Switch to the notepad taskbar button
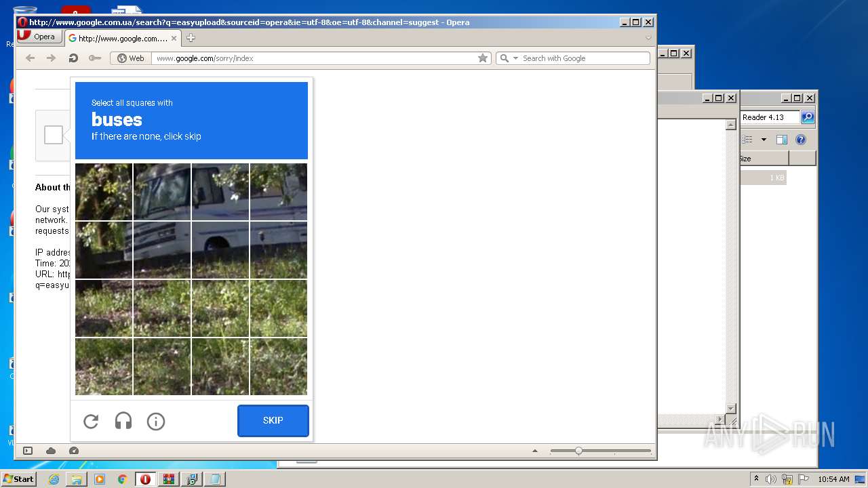 point(215,479)
